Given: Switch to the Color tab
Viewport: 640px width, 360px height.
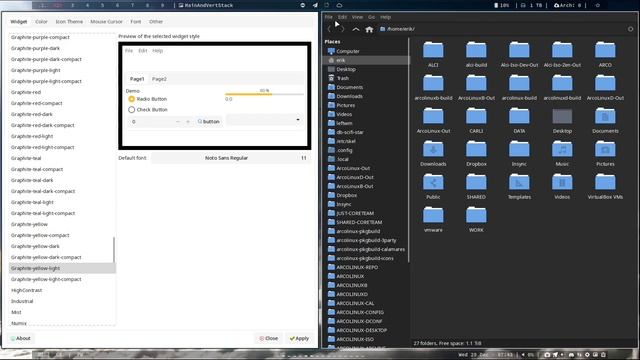Looking at the screenshot, I should click(41, 22).
